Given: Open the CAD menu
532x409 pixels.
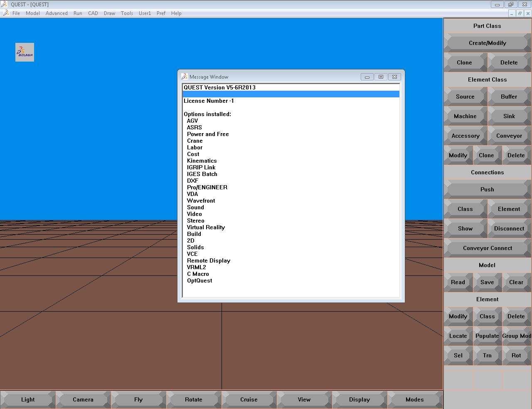Looking at the screenshot, I should pyautogui.click(x=93, y=13).
